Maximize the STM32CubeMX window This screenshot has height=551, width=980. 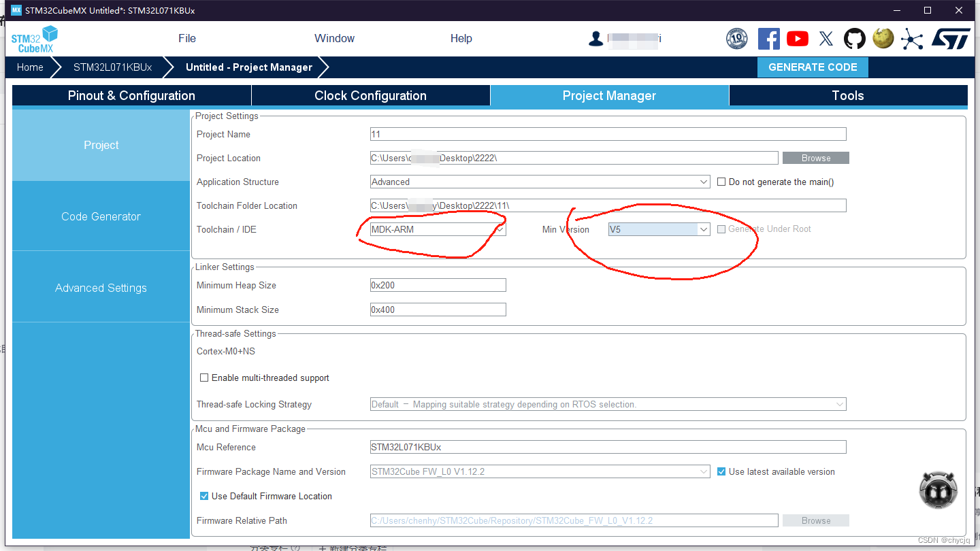pyautogui.click(x=928, y=10)
